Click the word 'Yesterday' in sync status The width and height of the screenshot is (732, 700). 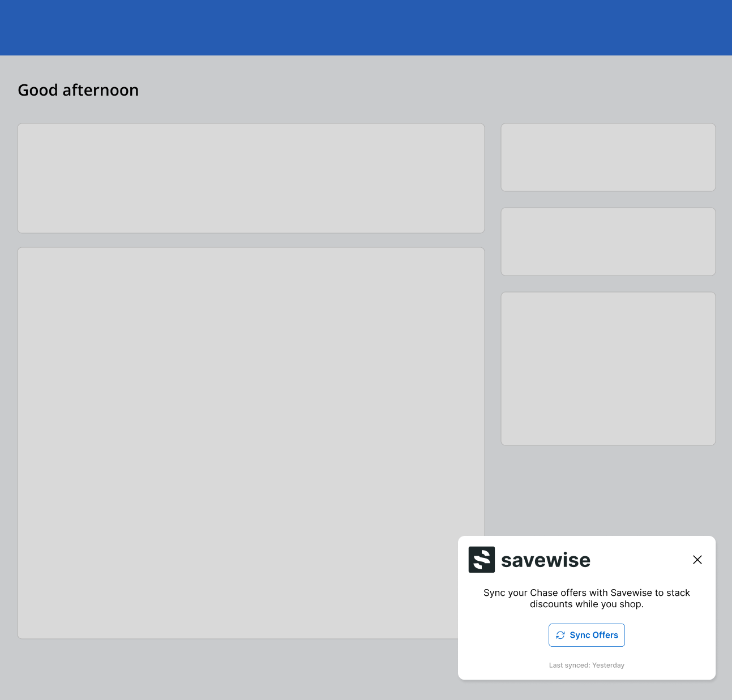tap(608, 665)
